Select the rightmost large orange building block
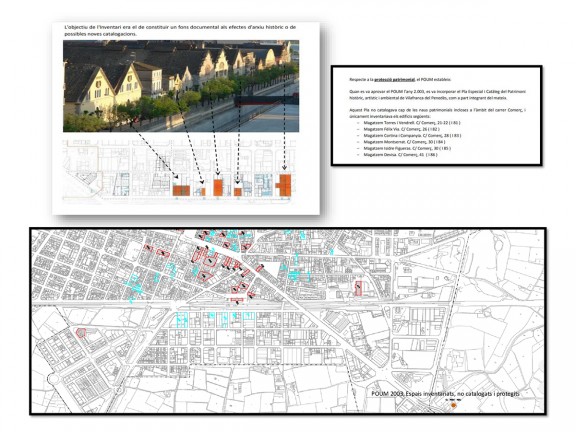Screen dimensions: 576x432 [284, 185]
